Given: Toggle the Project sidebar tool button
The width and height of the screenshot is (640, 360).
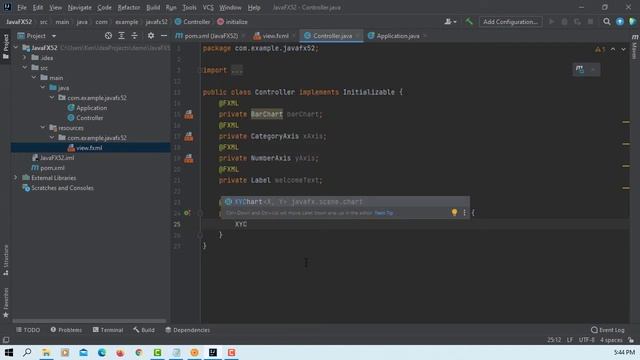Looking at the screenshot, I should pos(6,47).
